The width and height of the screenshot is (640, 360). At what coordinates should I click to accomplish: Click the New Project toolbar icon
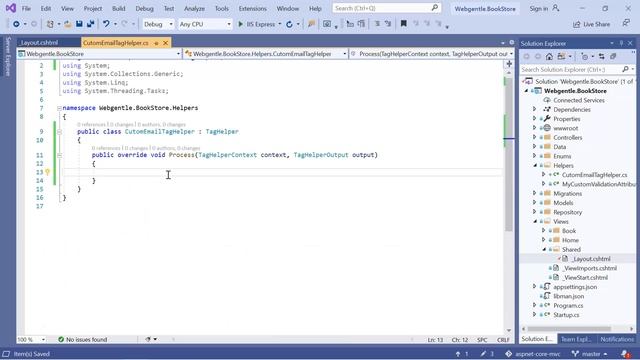point(50,24)
